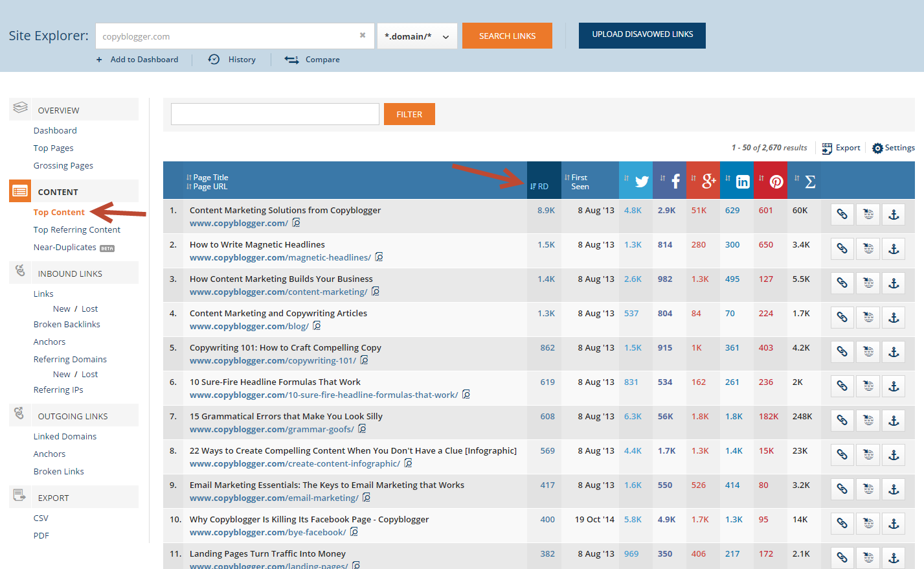This screenshot has width=924, height=569.
Task: Open landing-pages URL link
Action: (269, 565)
